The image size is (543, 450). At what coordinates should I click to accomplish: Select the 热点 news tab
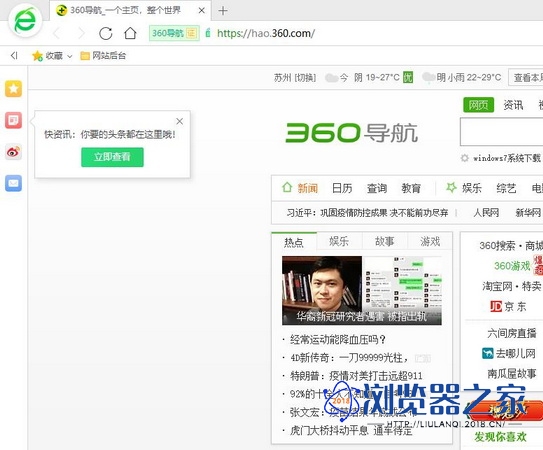(x=294, y=241)
